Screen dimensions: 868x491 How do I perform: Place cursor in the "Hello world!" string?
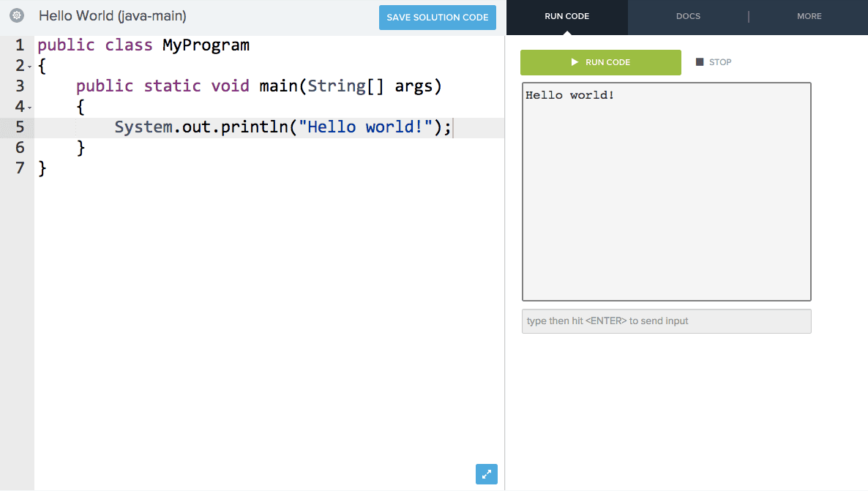pos(365,127)
